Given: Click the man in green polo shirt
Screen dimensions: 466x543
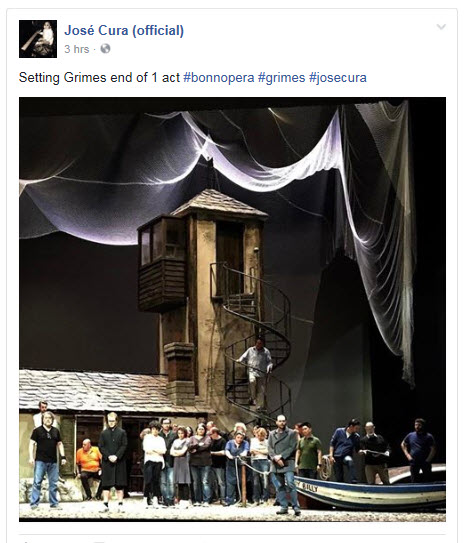Looking at the screenshot, I should [x=309, y=450].
